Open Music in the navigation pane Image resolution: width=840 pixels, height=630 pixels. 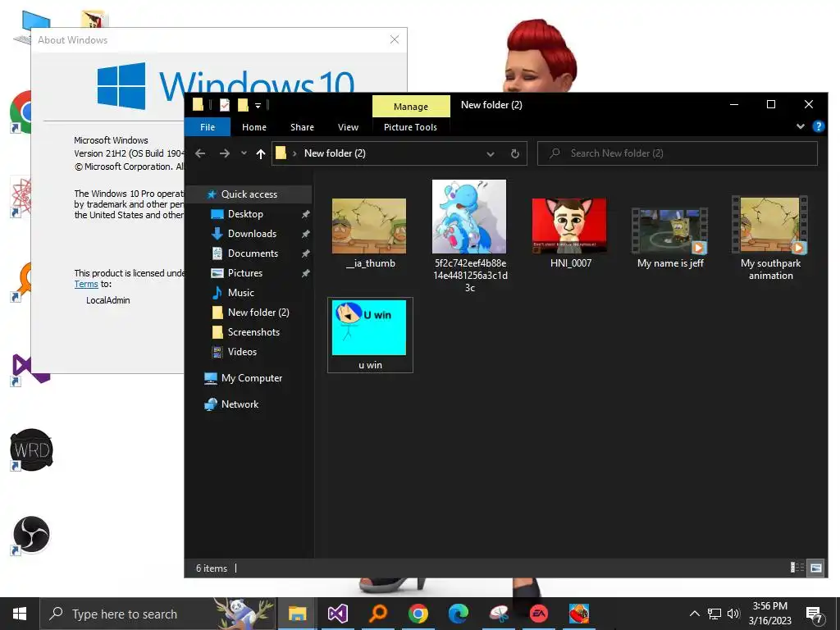click(x=240, y=293)
